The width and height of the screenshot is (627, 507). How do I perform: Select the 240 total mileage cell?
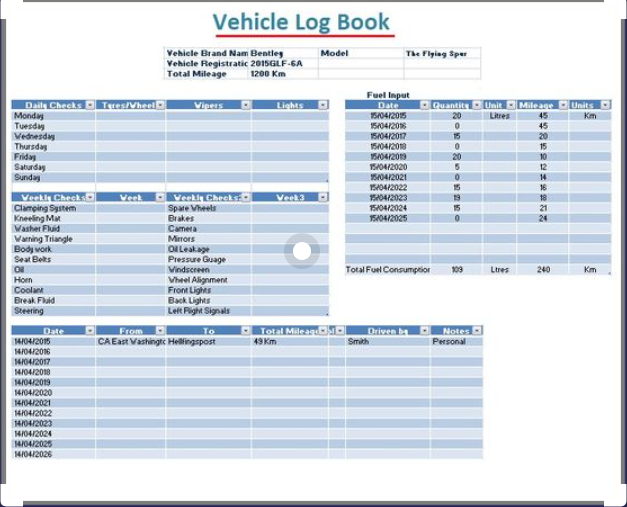(543, 269)
